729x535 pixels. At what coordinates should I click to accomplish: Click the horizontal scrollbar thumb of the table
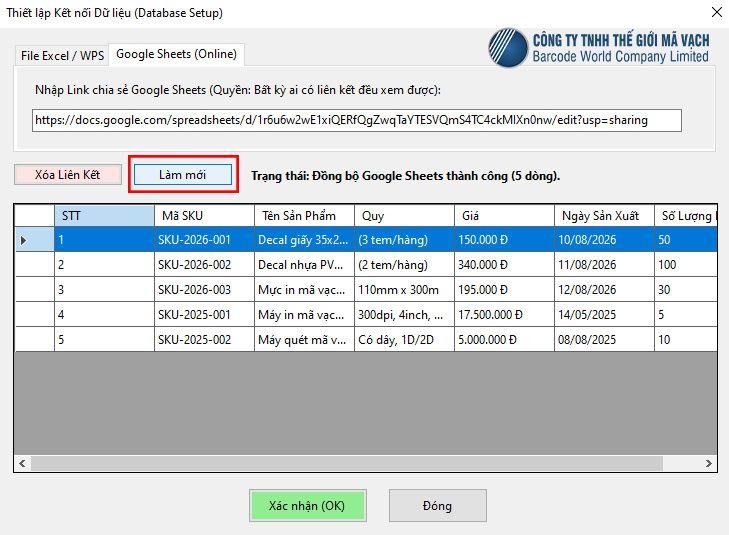click(x=347, y=463)
